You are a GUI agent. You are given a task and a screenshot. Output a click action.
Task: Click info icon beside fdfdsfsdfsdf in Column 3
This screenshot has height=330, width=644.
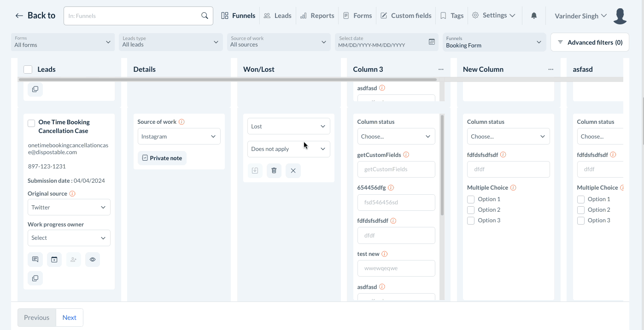click(x=393, y=221)
